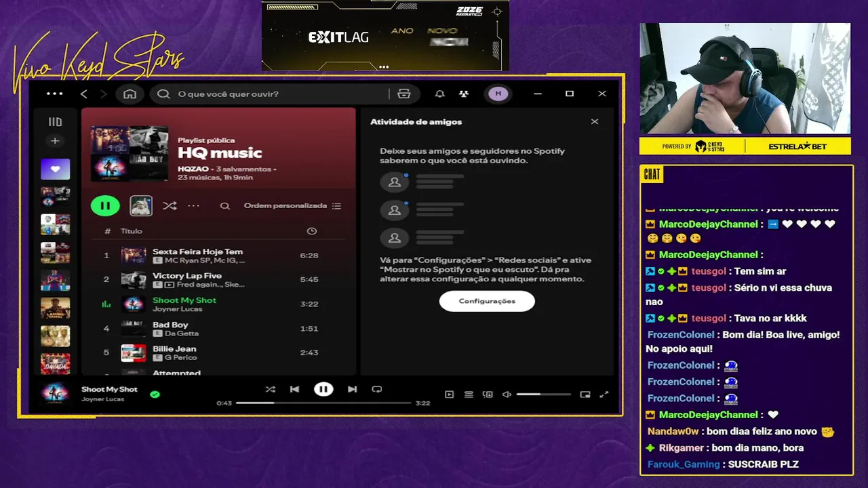Toggle shuffle for the HQ music playlist
The height and width of the screenshot is (488, 868).
(x=170, y=205)
